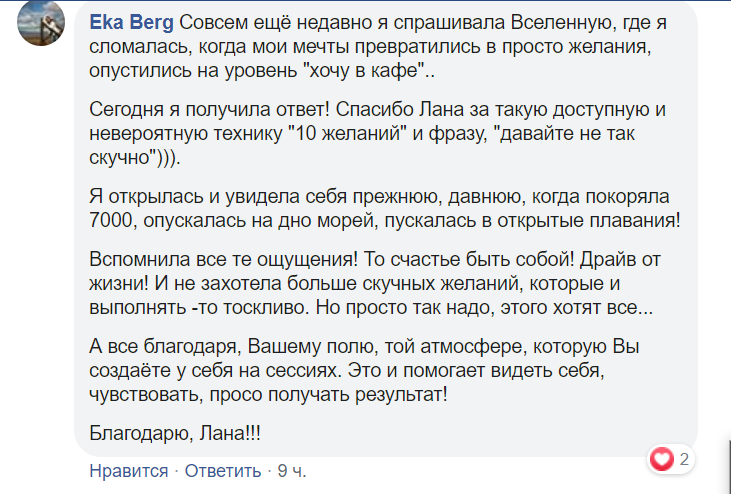Click the paragraph starting Я открылась и увидела
Viewport: 731px width, 494px height.
pos(385,208)
